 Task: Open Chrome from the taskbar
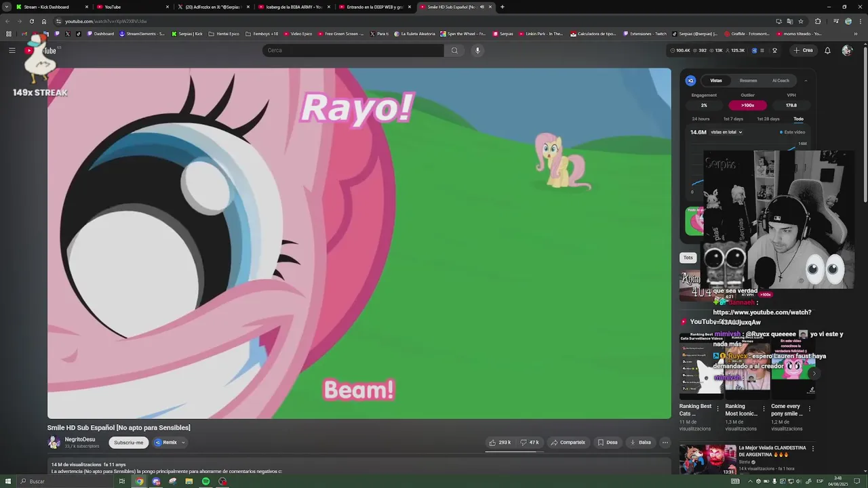139,481
